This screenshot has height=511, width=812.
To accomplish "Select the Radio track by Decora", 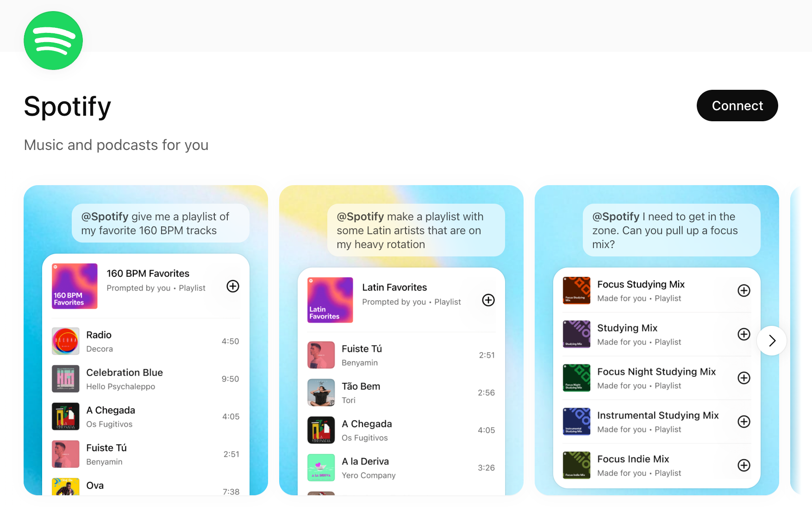I will click(99, 335).
